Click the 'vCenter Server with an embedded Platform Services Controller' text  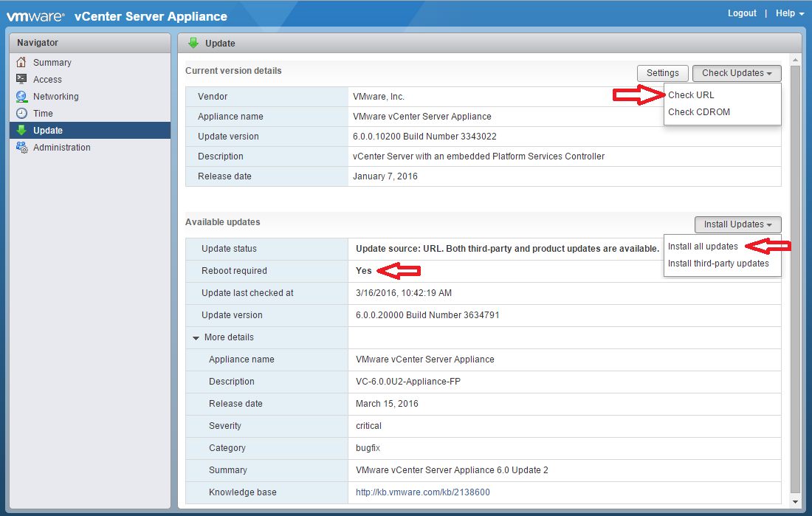pyautogui.click(x=478, y=156)
